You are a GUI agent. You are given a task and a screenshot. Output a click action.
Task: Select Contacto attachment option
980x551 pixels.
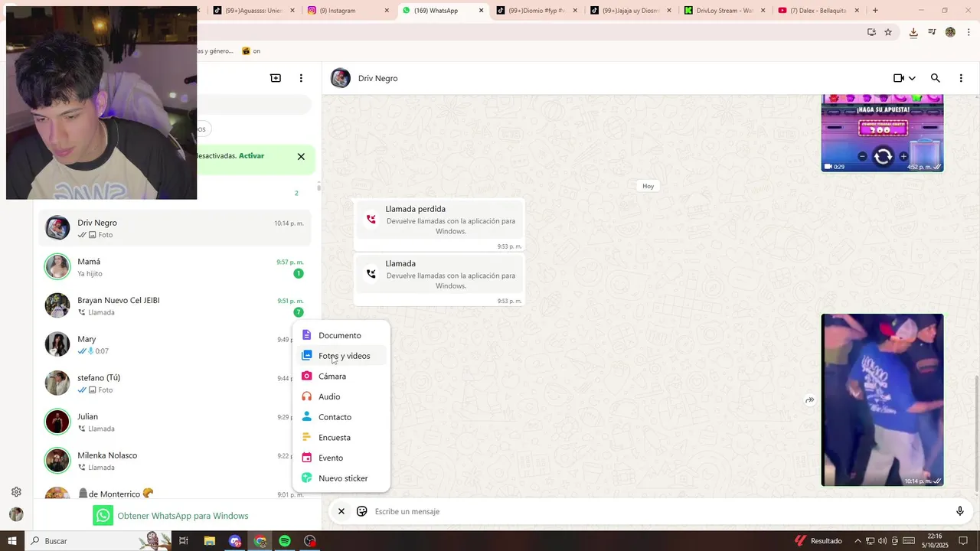coord(341,417)
